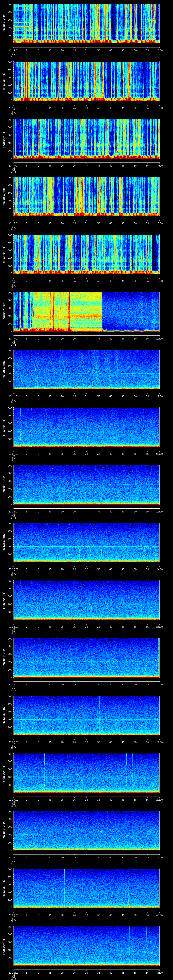The image size is (173, 980).
Task: Click "Frequency (Hz)" label of the 20:19:00 panel
Action: point(4,312)
